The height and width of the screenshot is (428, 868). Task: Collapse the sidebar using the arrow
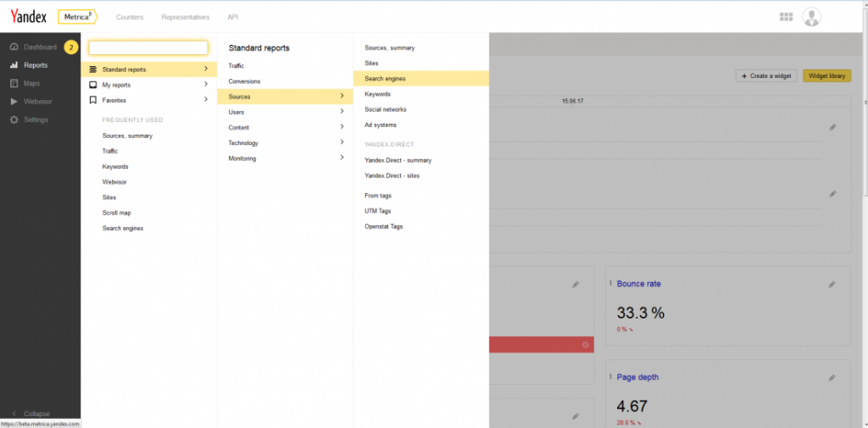tap(14, 414)
